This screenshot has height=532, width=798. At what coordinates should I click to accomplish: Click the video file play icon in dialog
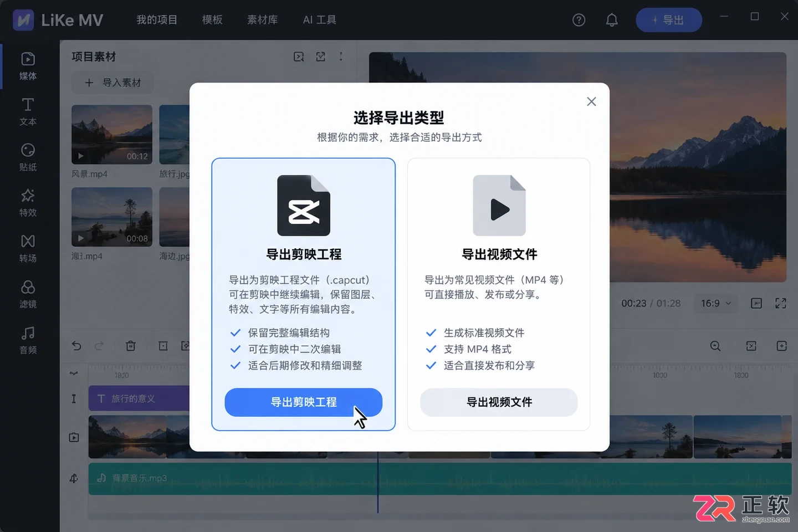click(499, 206)
